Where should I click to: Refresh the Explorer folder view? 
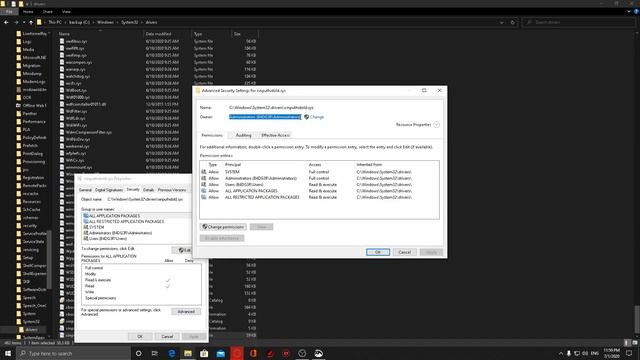(x=513, y=22)
